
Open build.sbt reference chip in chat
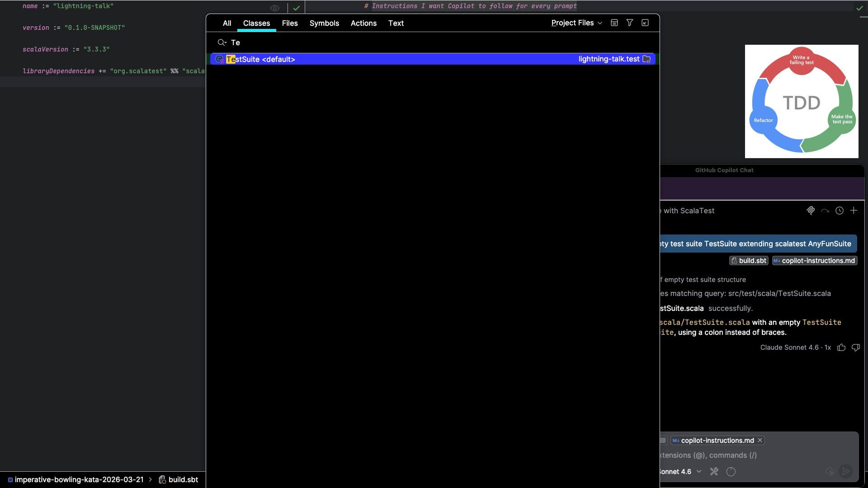click(749, 261)
